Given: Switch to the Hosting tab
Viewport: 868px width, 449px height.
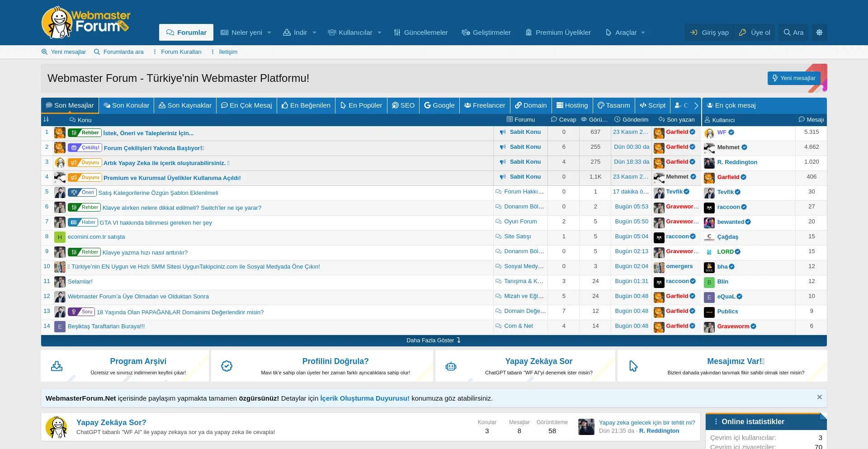Looking at the screenshot, I should click(572, 105).
